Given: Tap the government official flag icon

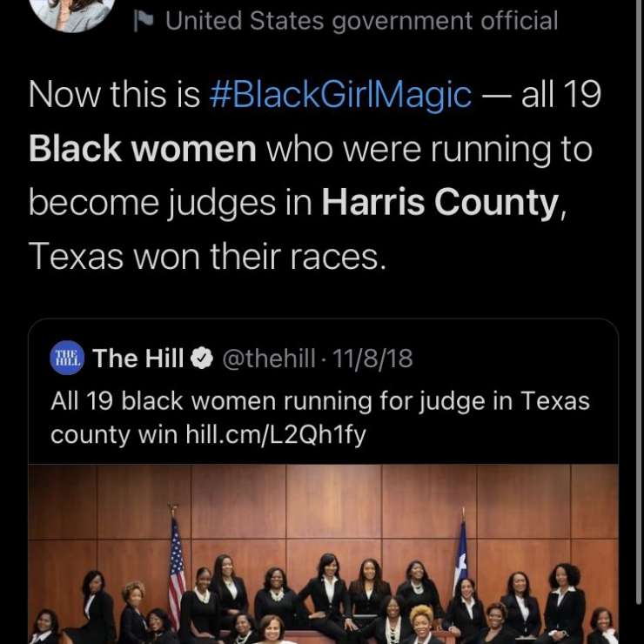Looking at the screenshot, I should click(143, 21).
